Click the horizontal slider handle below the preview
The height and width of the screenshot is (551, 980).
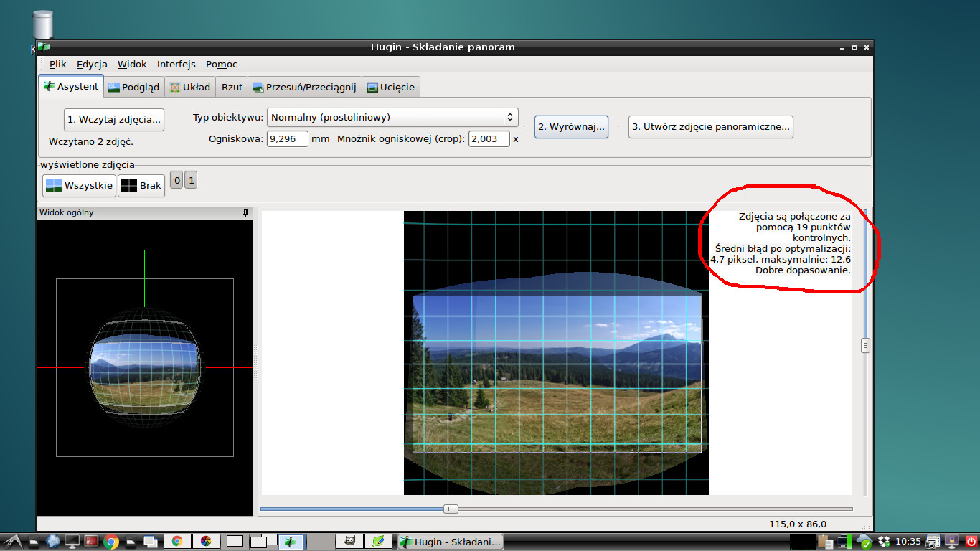pyautogui.click(x=451, y=509)
